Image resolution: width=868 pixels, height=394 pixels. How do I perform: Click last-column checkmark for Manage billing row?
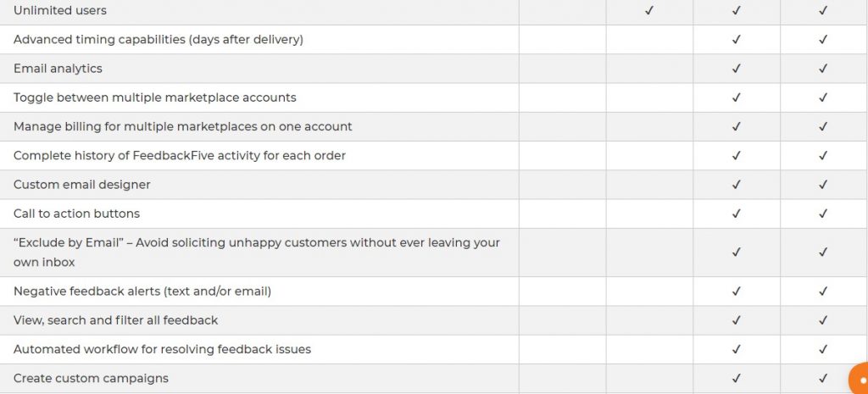point(823,127)
